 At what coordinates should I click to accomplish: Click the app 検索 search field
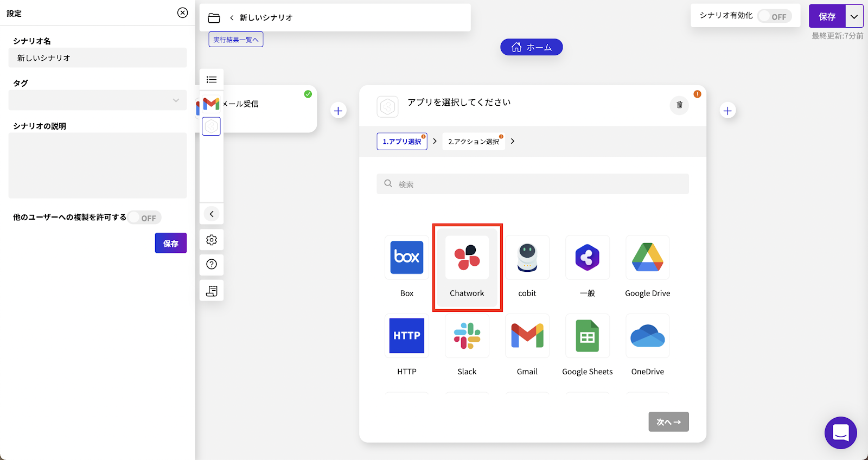coord(533,184)
